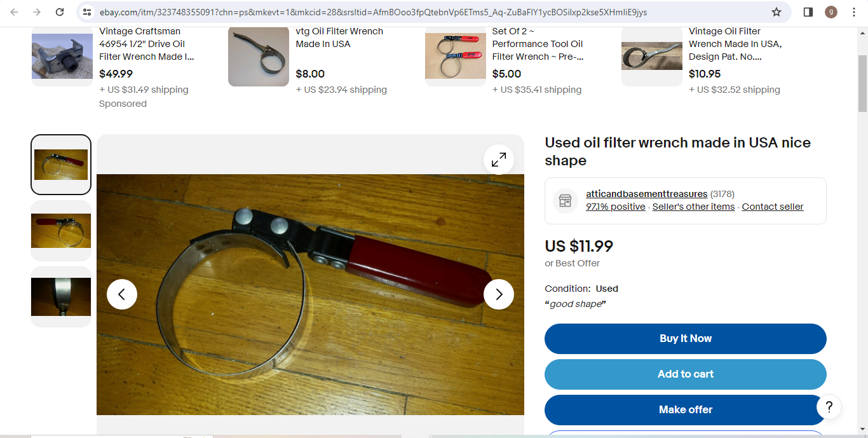868x438 pixels.
Task: Add the oil filter wrench to cart
Action: pyautogui.click(x=686, y=374)
